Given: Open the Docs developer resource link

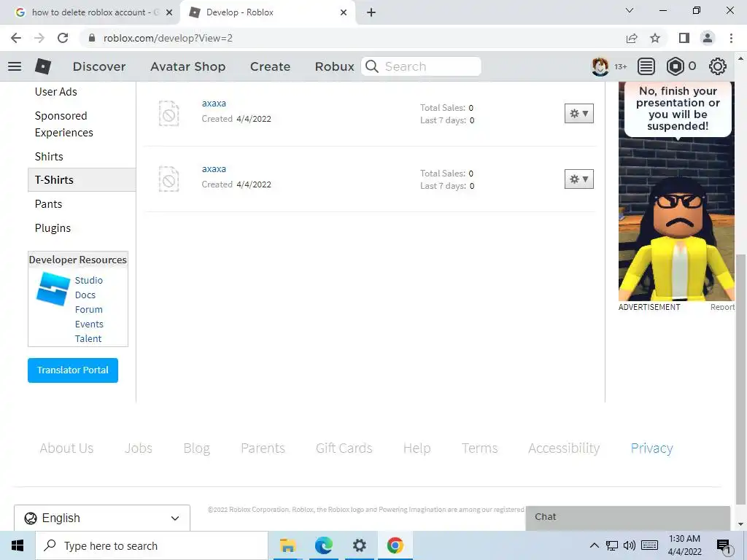Looking at the screenshot, I should [85, 295].
